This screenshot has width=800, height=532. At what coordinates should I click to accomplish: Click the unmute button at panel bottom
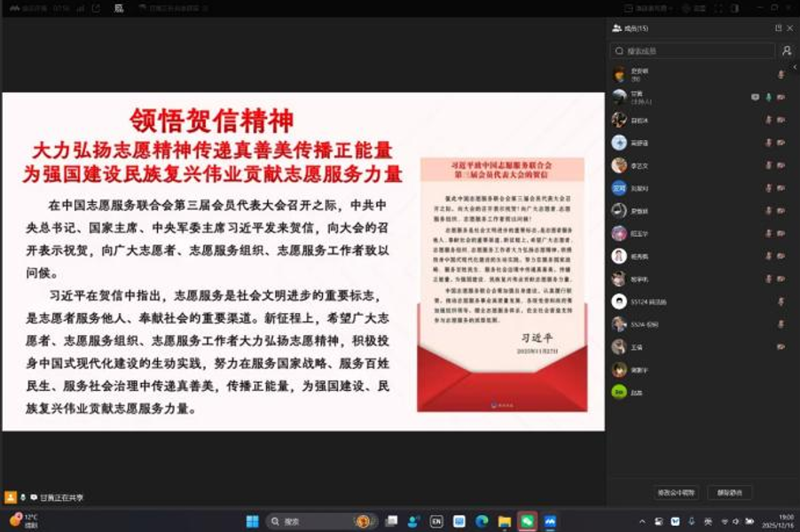(730, 492)
